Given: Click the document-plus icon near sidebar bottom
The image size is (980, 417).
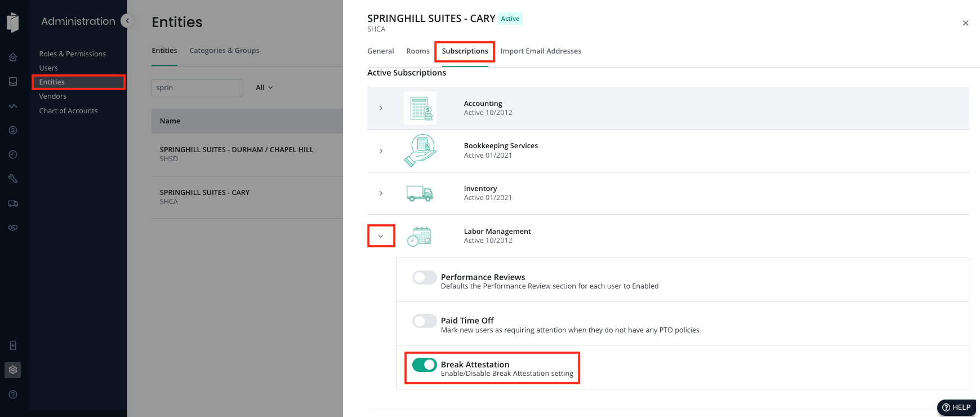Looking at the screenshot, I should click(13, 345).
